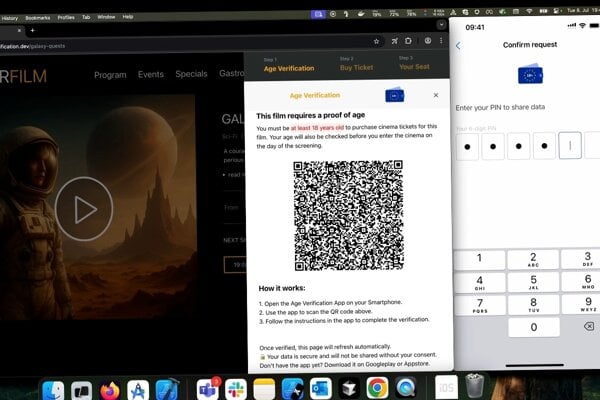Tap 5 JKL on the phone keypad
The width and height of the screenshot is (600, 400).
[x=533, y=282]
